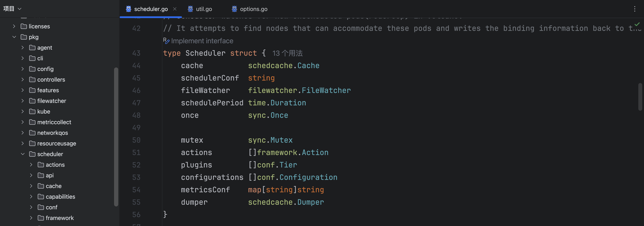Show the 13 usages of Scheduler
Viewport: 644px width, 226px height.
(x=287, y=53)
